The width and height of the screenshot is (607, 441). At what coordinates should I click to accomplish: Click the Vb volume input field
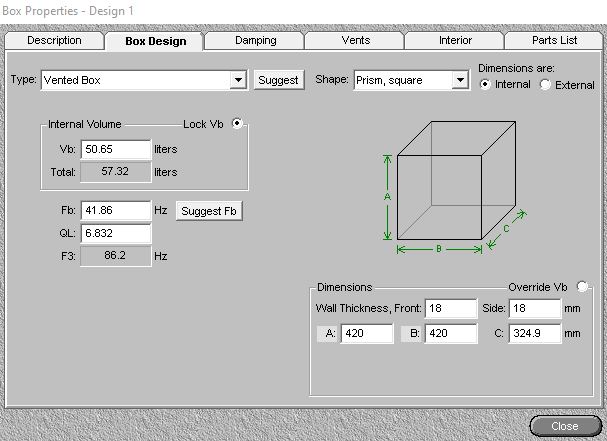coord(116,149)
